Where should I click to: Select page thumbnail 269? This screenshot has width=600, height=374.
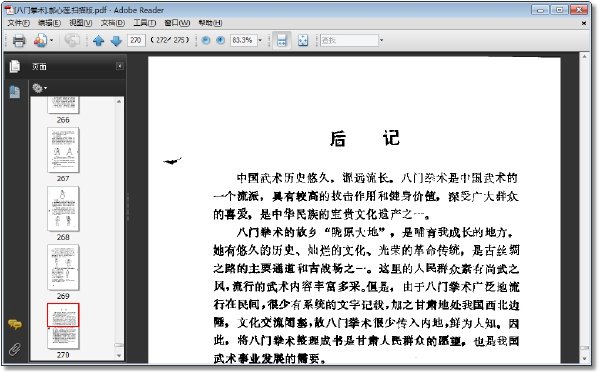[63, 267]
